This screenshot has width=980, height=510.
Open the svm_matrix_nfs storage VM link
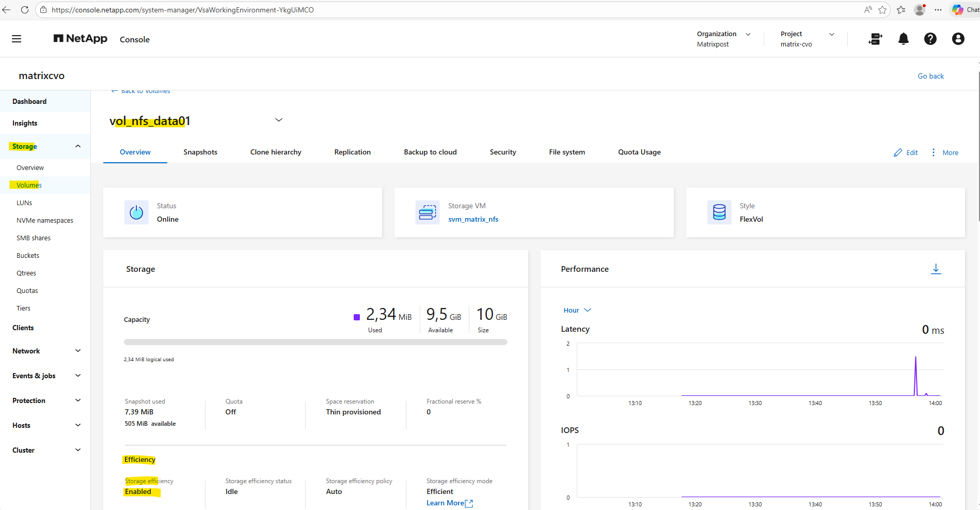tap(473, 219)
